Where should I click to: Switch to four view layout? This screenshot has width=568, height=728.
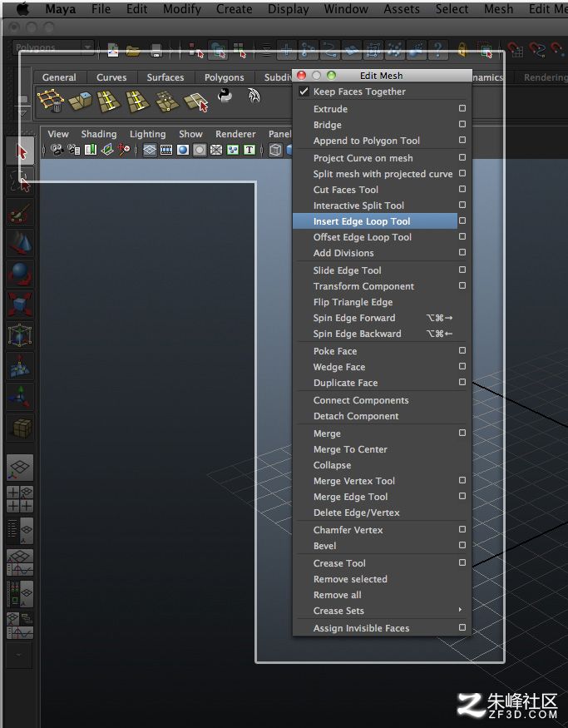[x=20, y=498]
